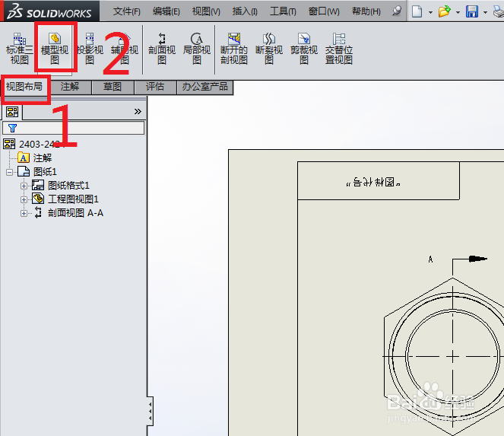Viewport: 504px width, 436px height.
Task: Open the Open-file dropdown arrow
Action: click(458, 12)
